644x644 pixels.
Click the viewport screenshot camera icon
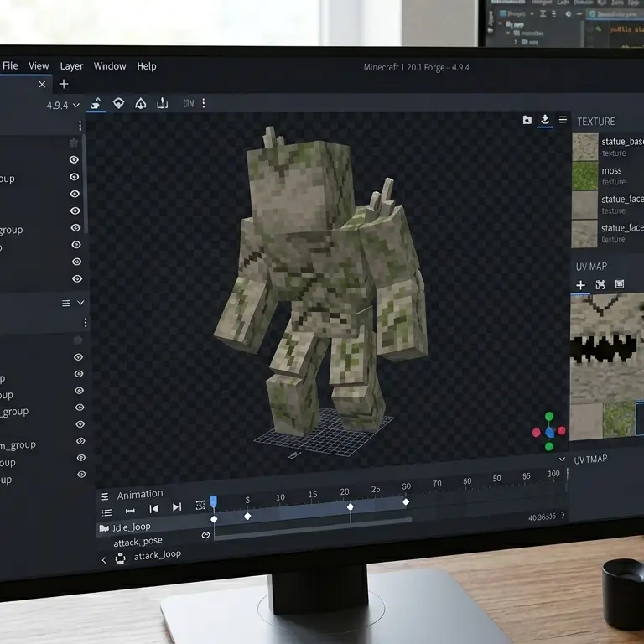[x=527, y=120]
